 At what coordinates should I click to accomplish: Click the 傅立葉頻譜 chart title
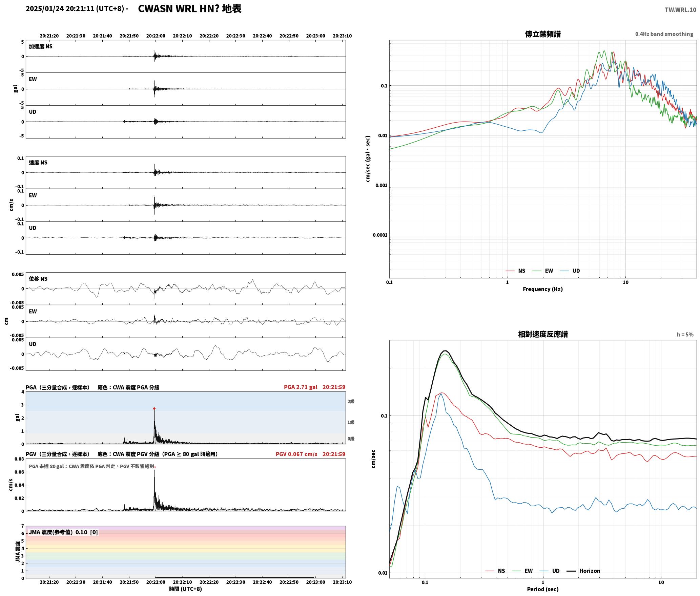click(543, 34)
